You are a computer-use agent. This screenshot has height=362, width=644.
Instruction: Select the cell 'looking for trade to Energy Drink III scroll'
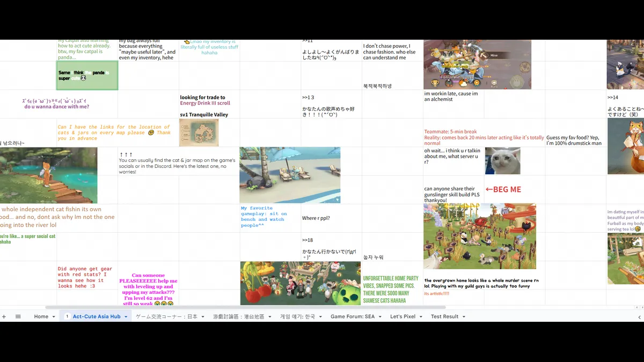(x=209, y=100)
